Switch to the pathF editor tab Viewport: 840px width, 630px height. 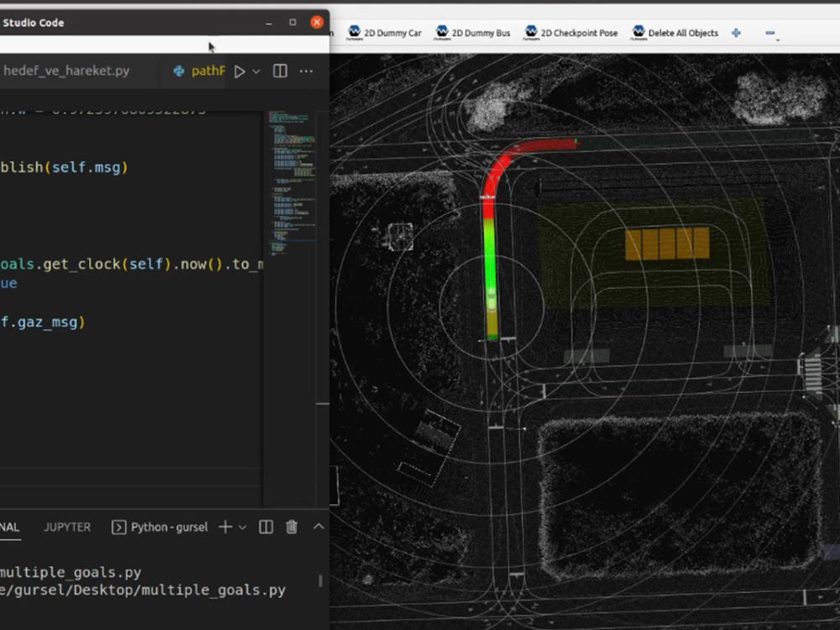tap(199, 71)
